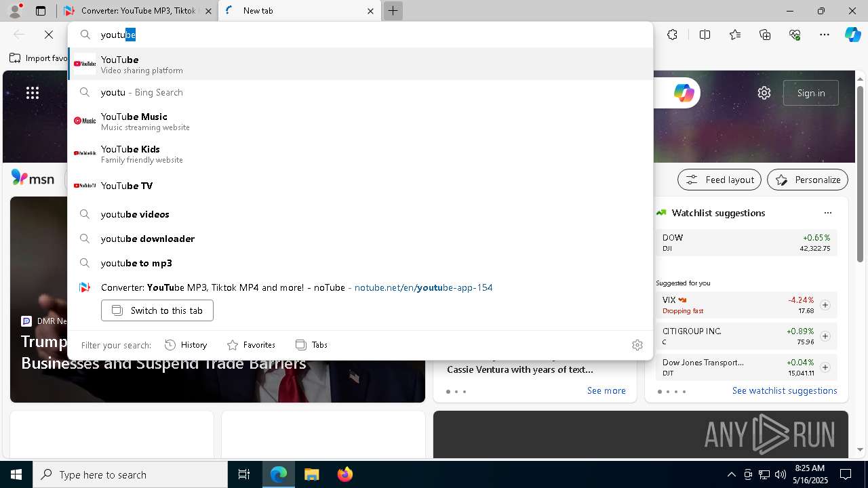Stop loading the page
868x488 pixels.
tap(49, 35)
